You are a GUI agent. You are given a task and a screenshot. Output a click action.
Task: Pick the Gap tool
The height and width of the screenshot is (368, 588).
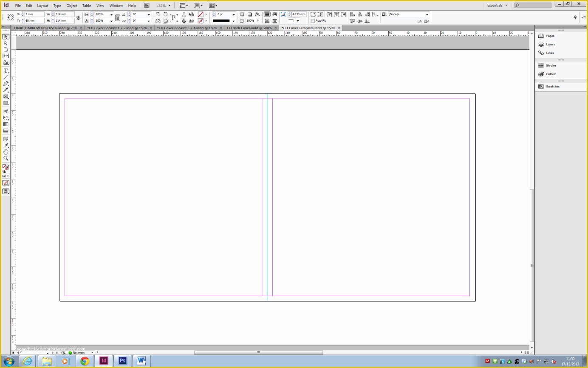6,56
